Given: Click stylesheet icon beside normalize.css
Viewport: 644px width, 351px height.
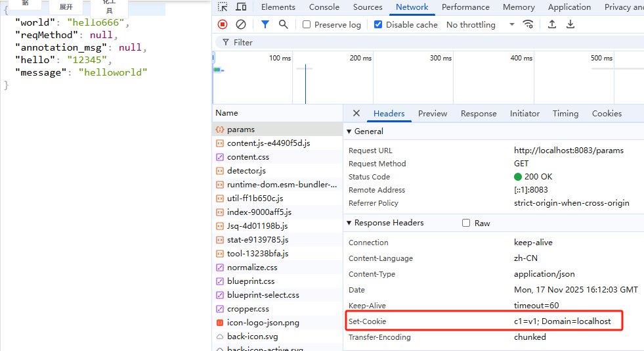Looking at the screenshot, I should [x=220, y=268].
